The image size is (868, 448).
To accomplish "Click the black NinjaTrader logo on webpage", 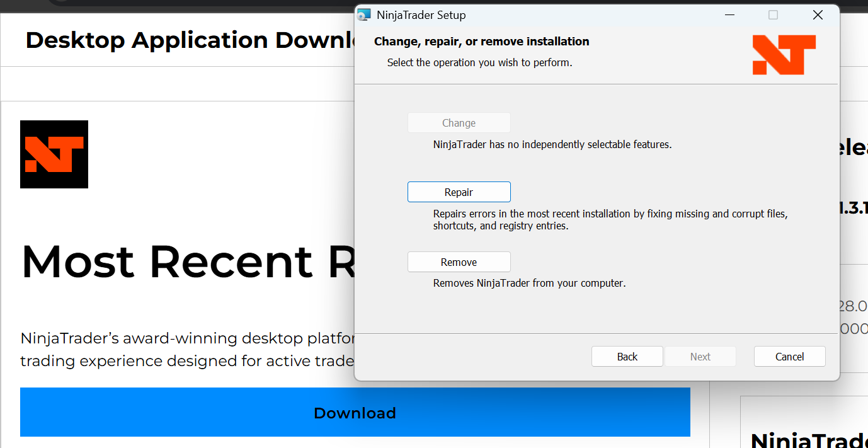I will point(54,154).
